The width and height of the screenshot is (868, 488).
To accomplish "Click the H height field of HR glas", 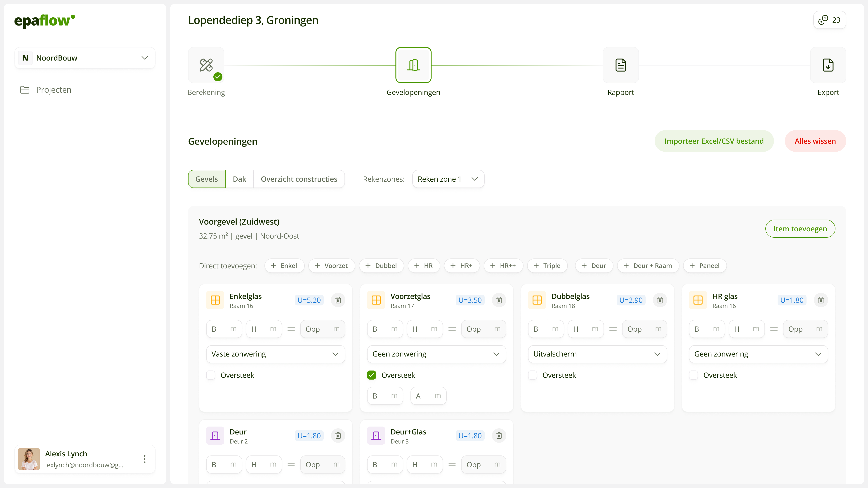I will tap(747, 329).
